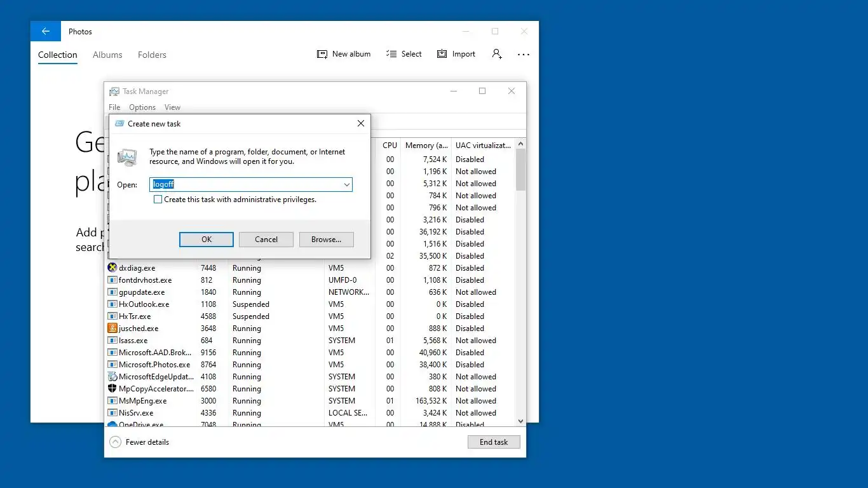
Task: Sort by UAC virtualization column header
Action: tap(483, 146)
